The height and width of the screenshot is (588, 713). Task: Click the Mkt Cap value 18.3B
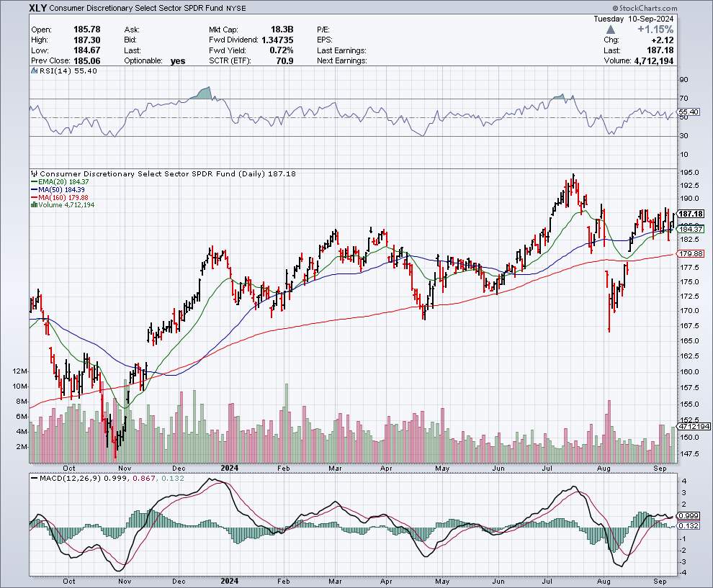pos(281,30)
